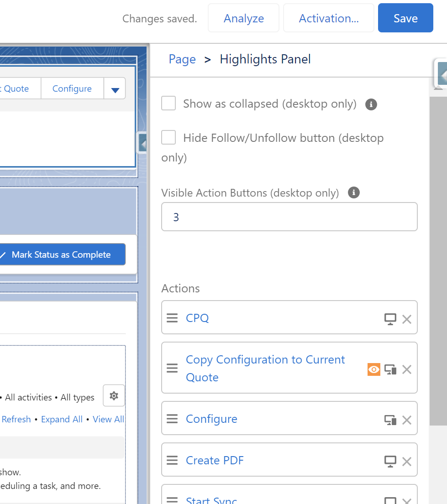Open the Analyze page option
Viewport: 447px width, 504px height.
[x=244, y=18]
